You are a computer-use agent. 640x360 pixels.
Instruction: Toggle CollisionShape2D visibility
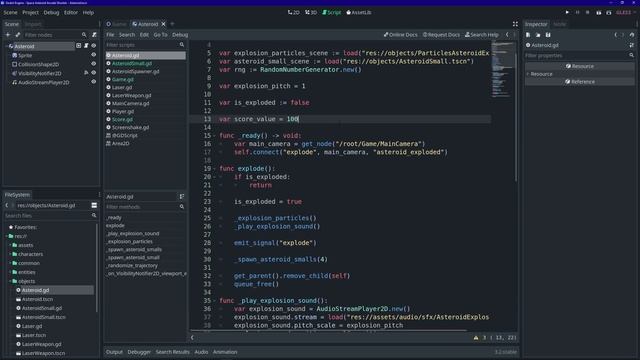pos(94,64)
